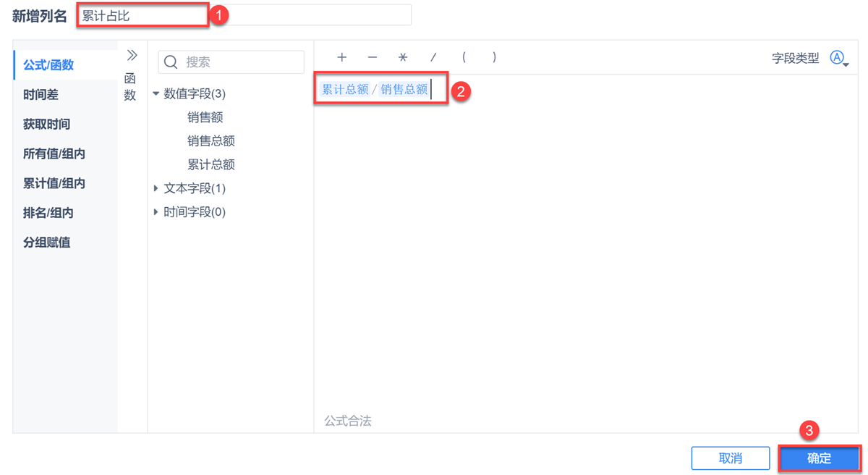Image resolution: width=868 pixels, height=475 pixels.
Task: Expand the 时间字段(0) group
Action: click(x=156, y=212)
